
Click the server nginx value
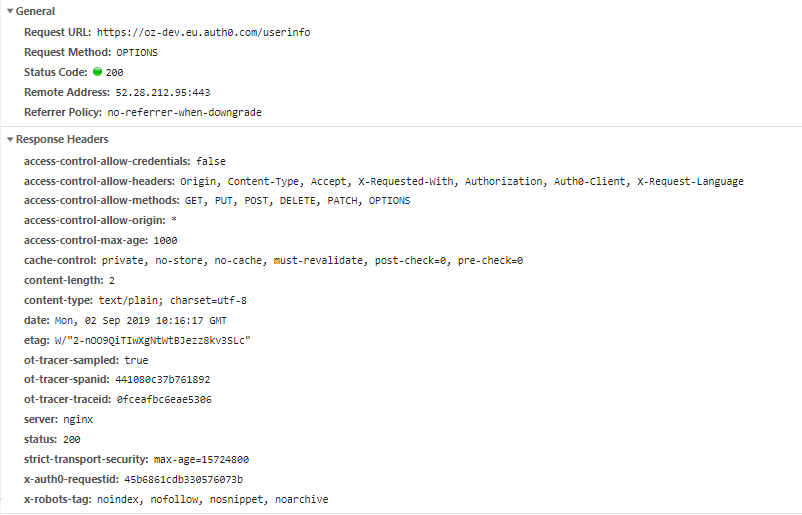pos(77,420)
